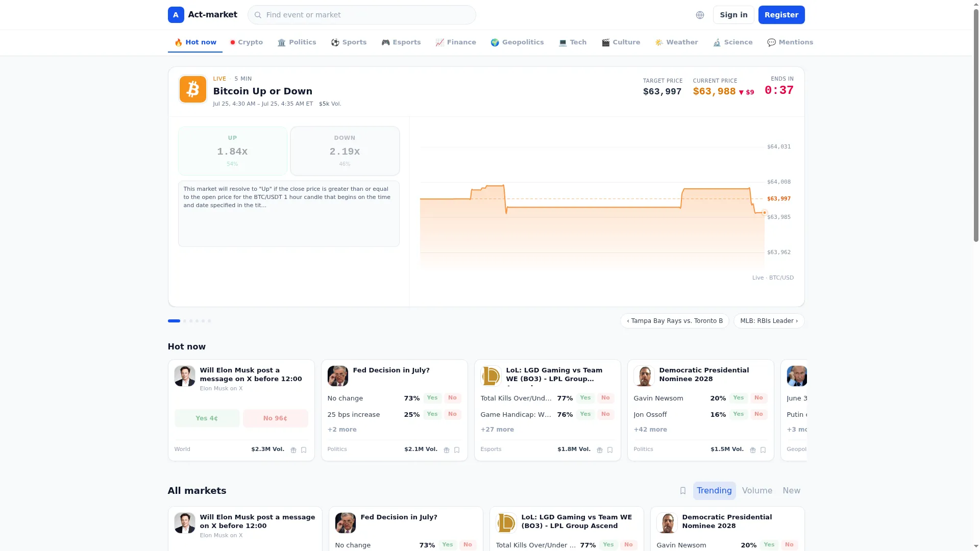Click gift icon on Elon Musk card
This screenshot has height=551, width=980.
coord(293,450)
